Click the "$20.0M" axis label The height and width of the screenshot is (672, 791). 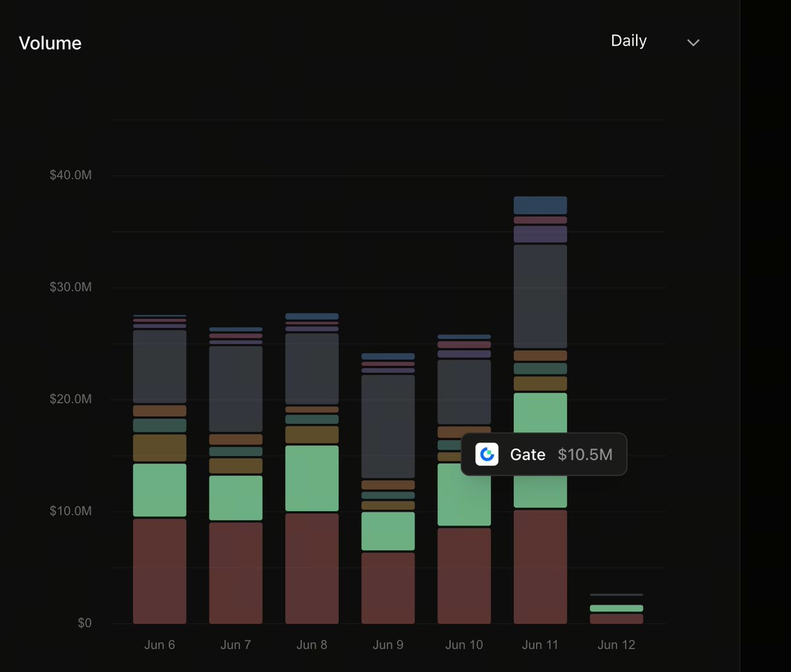click(71, 399)
